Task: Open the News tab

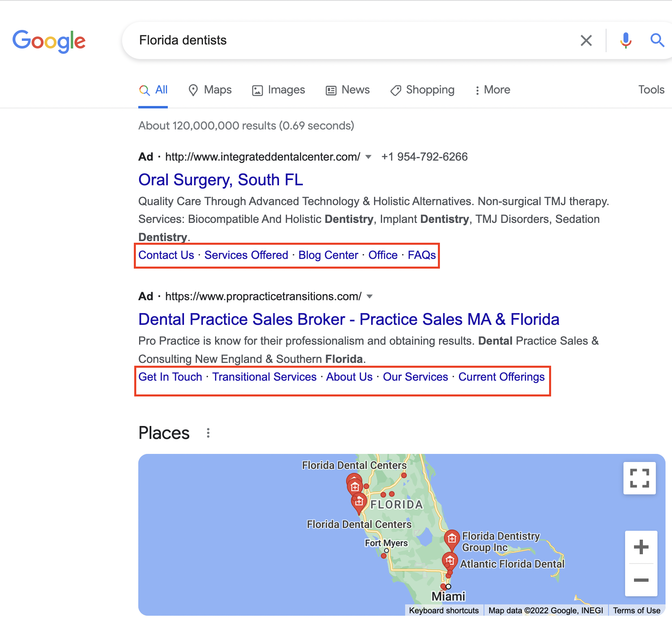Action: click(348, 90)
